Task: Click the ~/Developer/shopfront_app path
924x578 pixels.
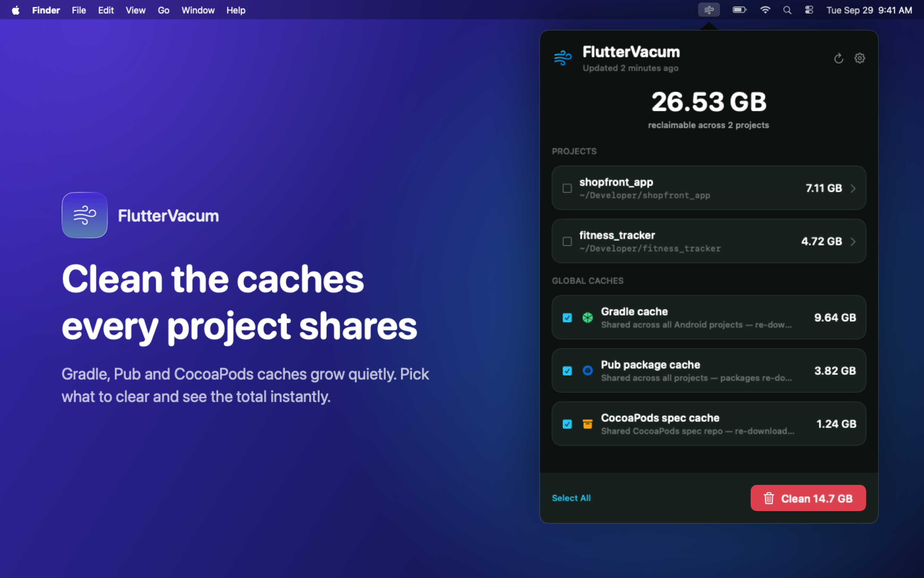Action: pos(645,195)
